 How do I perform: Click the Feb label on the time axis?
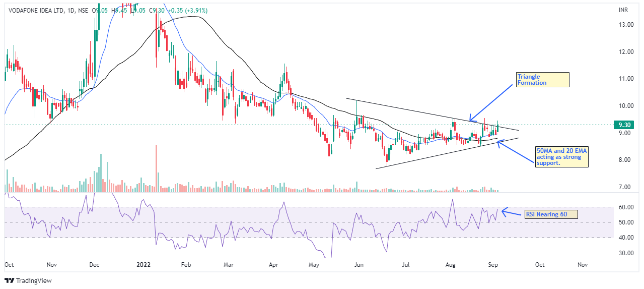(186, 264)
